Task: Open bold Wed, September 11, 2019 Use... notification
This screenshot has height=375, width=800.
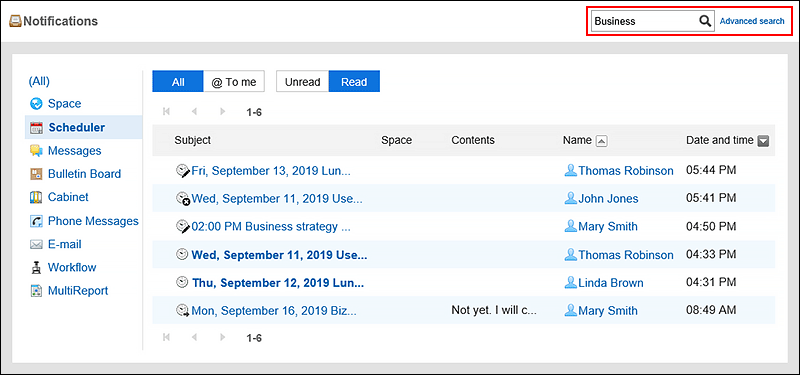Action: coord(279,255)
